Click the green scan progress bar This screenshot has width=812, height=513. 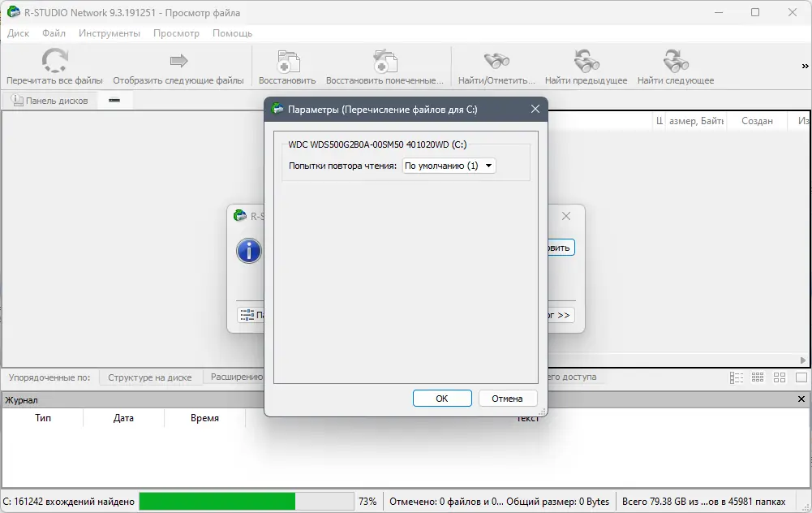point(217,501)
